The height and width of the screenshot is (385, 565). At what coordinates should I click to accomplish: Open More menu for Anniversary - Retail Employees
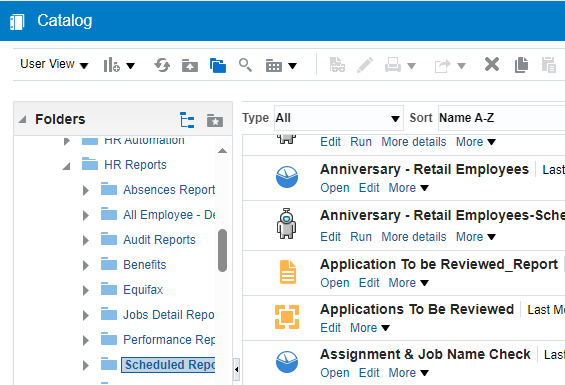(408, 188)
